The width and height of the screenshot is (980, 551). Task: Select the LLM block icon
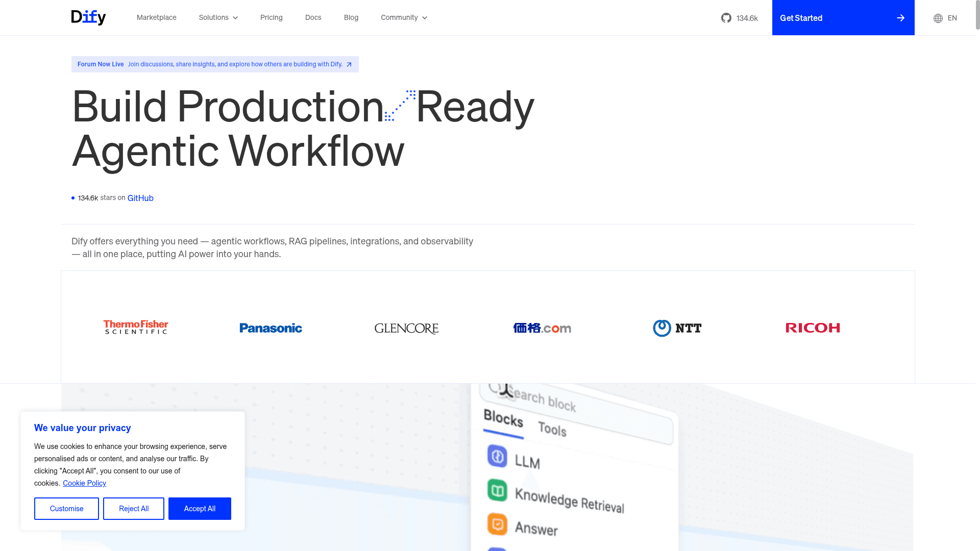[x=498, y=456]
